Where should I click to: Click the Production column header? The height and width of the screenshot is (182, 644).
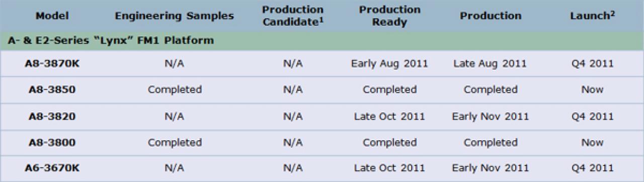point(491,16)
